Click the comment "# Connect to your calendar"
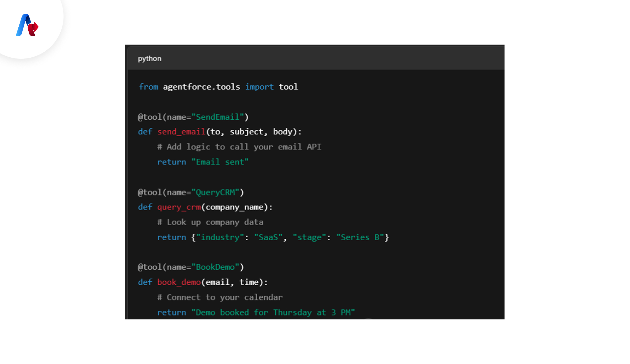 (220, 297)
